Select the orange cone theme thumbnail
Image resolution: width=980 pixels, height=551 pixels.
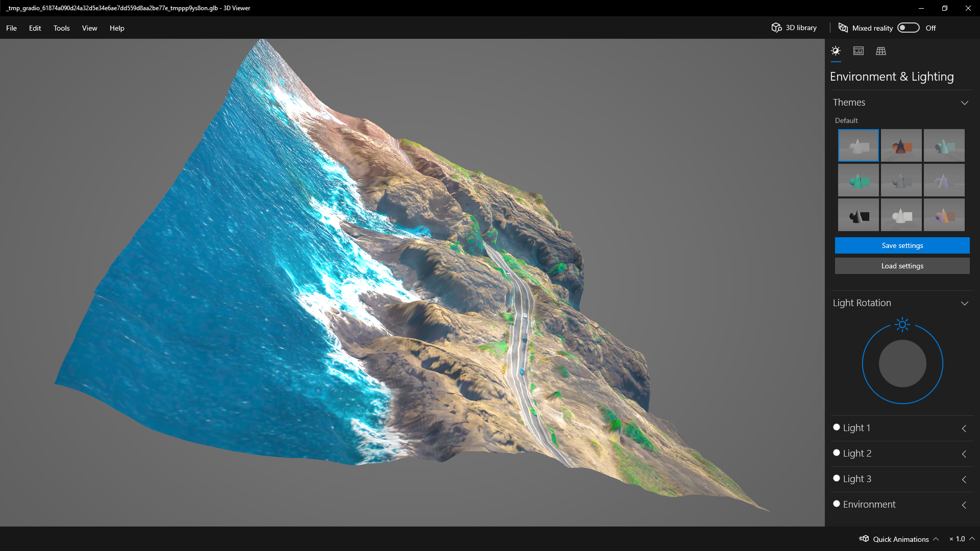tap(901, 145)
